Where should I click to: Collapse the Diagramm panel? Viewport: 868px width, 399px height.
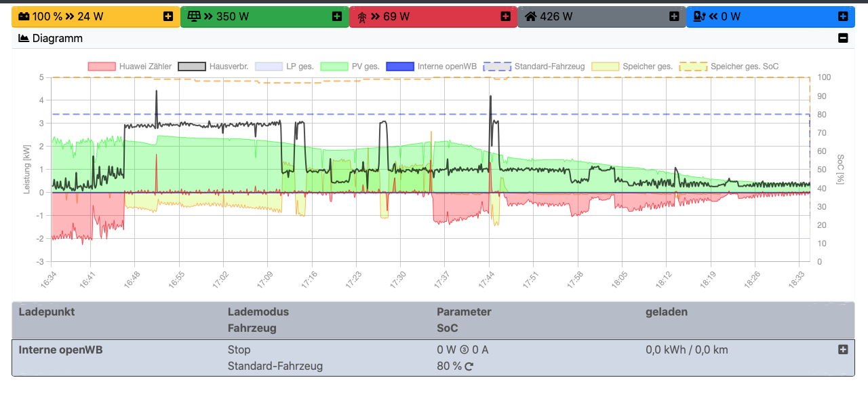(x=843, y=39)
